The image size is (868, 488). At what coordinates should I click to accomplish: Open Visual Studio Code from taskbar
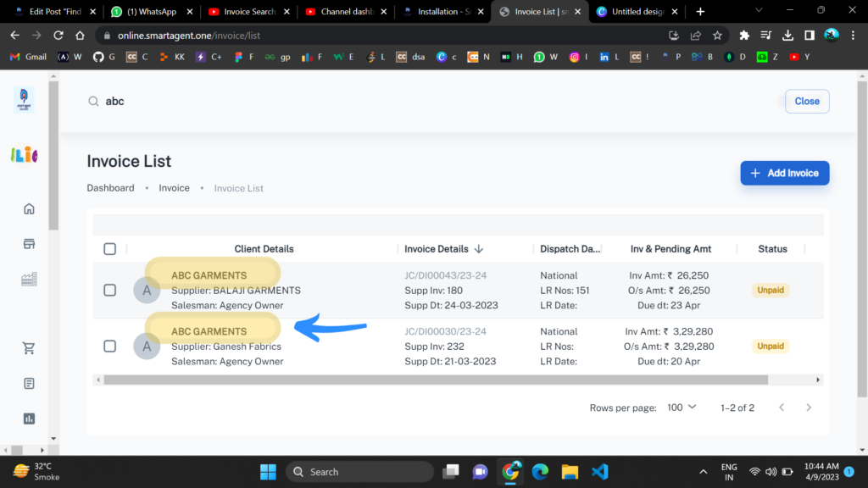pyautogui.click(x=600, y=472)
